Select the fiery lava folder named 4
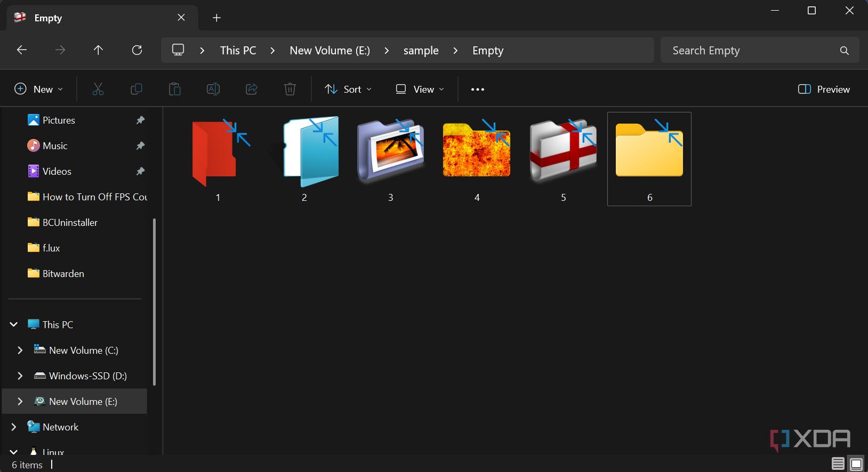The height and width of the screenshot is (472, 868). pyautogui.click(x=477, y=159)
